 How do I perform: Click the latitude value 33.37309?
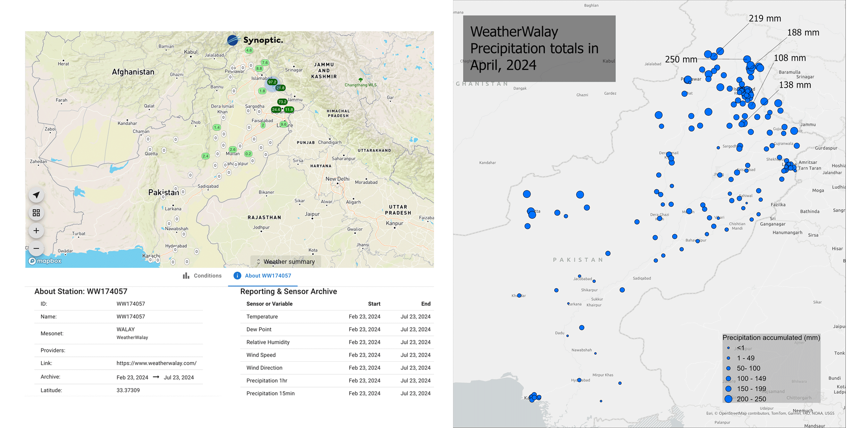pyautogui.click(x=128, y=390)
